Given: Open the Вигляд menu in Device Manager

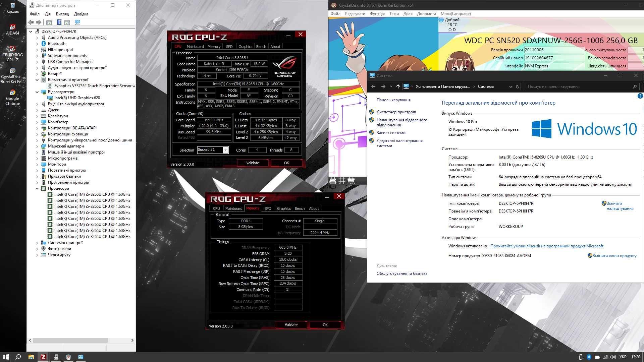Looking at the screenshot, I should point(62,14).
